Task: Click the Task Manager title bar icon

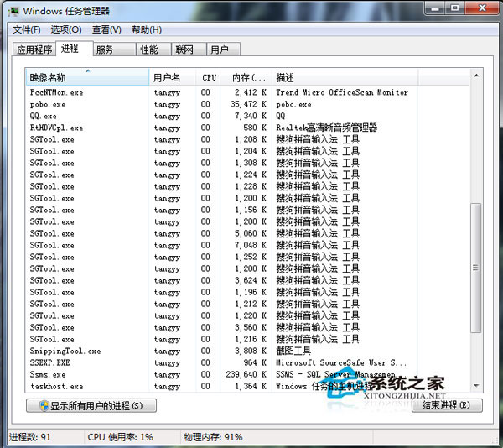Action: (x=13, y=12)
